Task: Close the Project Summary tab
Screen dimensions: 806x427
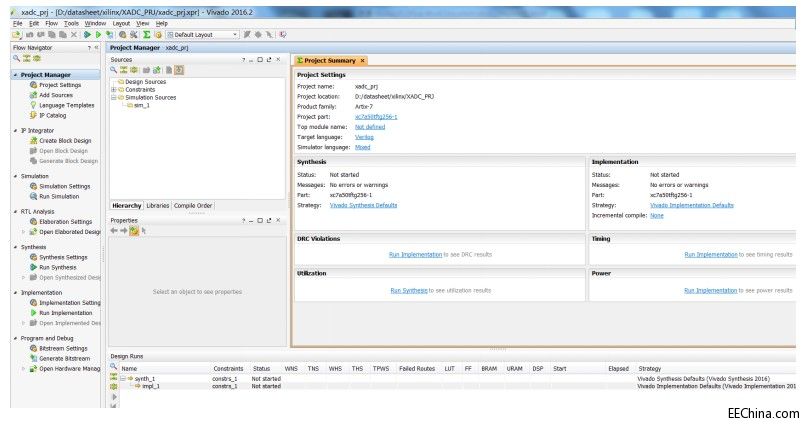Action: tap(362, 61)
